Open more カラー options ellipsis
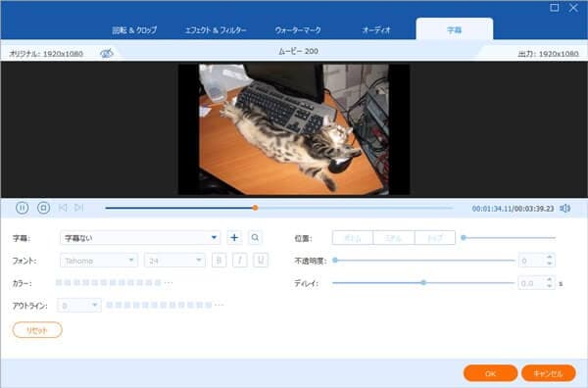Image resolution: width=588 pixels, height=388 pixels. coord(169,282)
